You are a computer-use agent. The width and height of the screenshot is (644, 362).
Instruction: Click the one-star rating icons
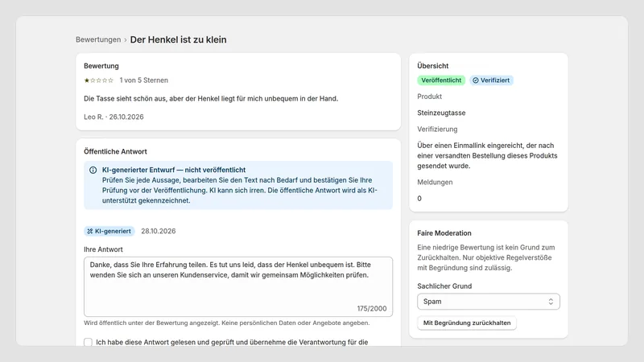pos(98,80)
